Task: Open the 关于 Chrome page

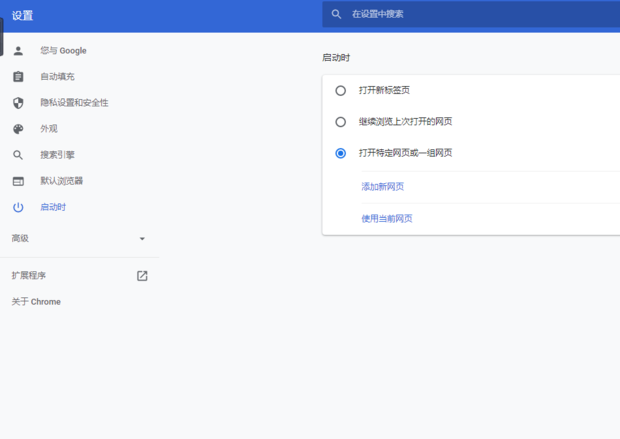Action: pyautogui.click(x=36, y=302)
